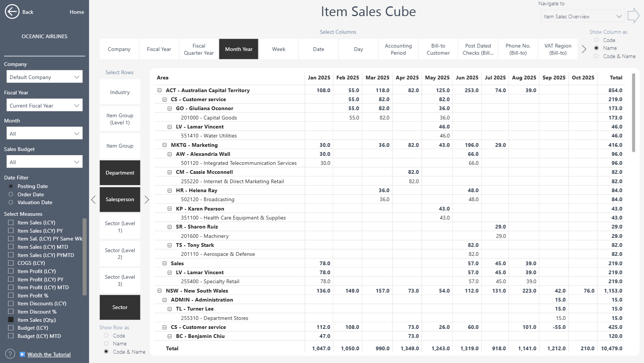Click the right arrow beside Salesperson tile
This screenshot has width=644, height=363.
click(147, 200)
